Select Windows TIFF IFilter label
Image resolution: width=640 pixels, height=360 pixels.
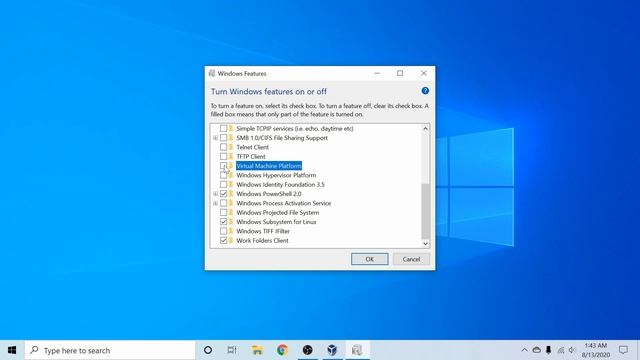pos(263,231)
